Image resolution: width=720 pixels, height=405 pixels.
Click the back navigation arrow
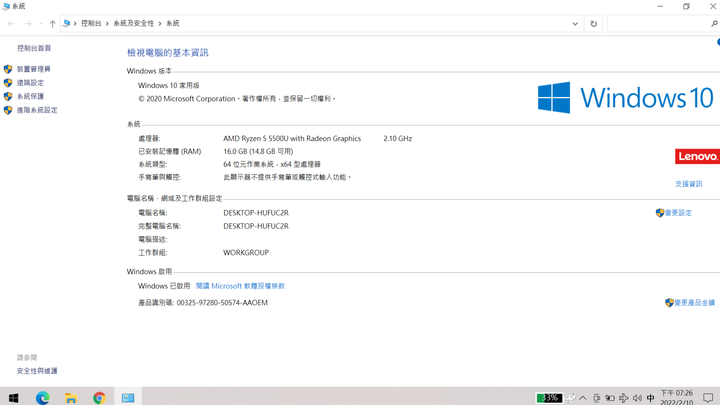(11, 23)
